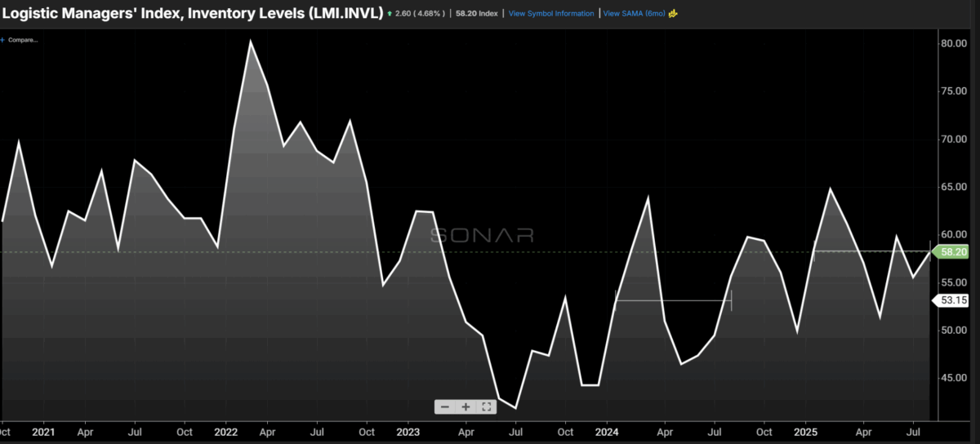Click the SAMA icon beside the 6mo link
The image size is (980, 444).
point(673,14)
